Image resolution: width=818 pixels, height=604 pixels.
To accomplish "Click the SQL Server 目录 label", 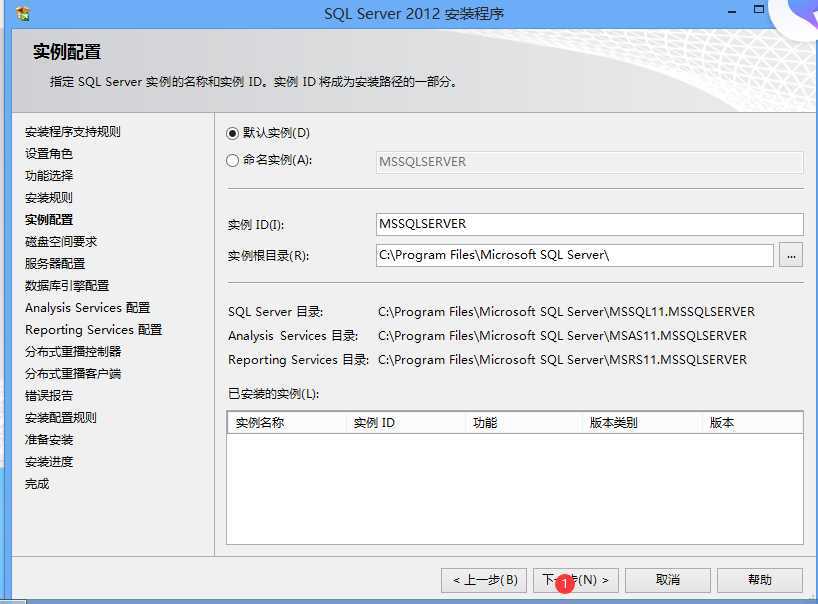I will point(275,312).
